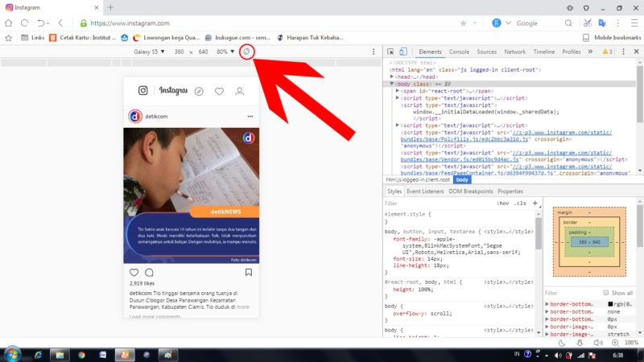Viewport: 644px width, 362px height.
Task: Click the volume icon in the system tray
Action: (558, 356)
